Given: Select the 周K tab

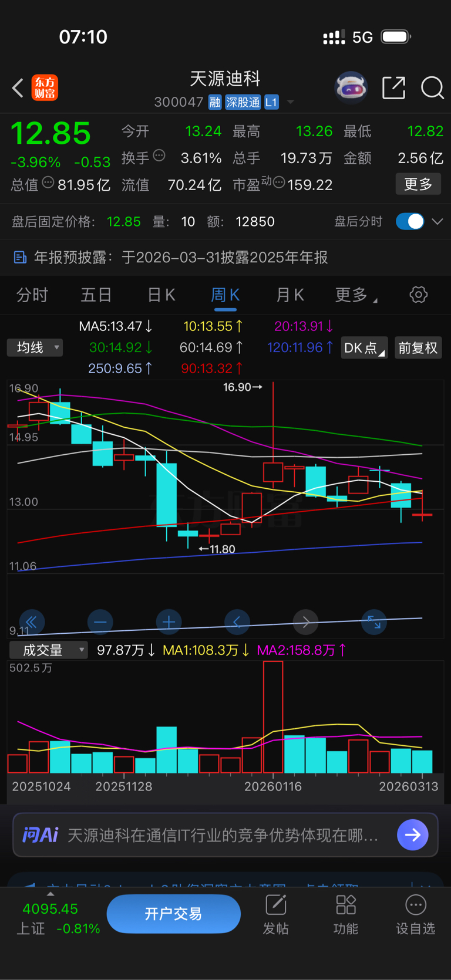Looking at the screenshot, I should (x=225, y=295).
